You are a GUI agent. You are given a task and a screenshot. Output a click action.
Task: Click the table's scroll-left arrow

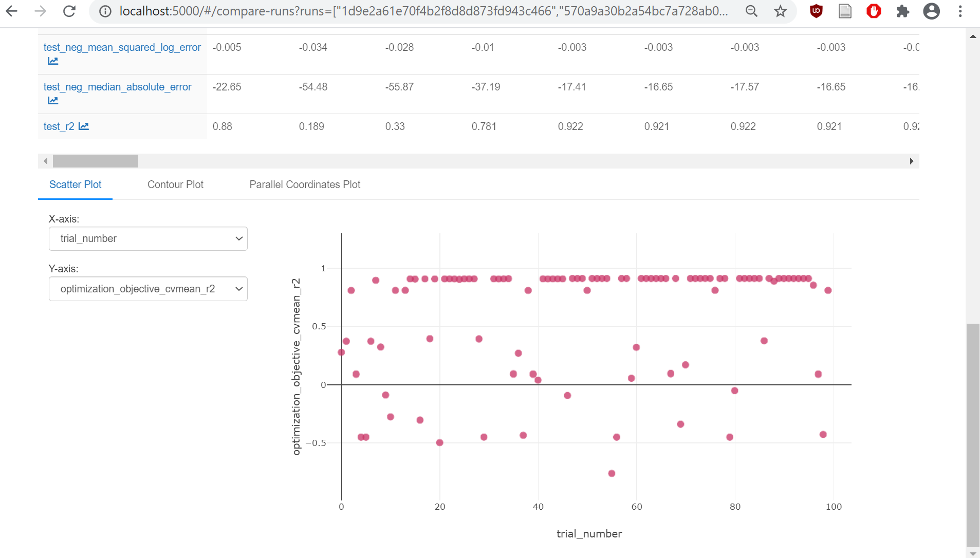point(46,161)
